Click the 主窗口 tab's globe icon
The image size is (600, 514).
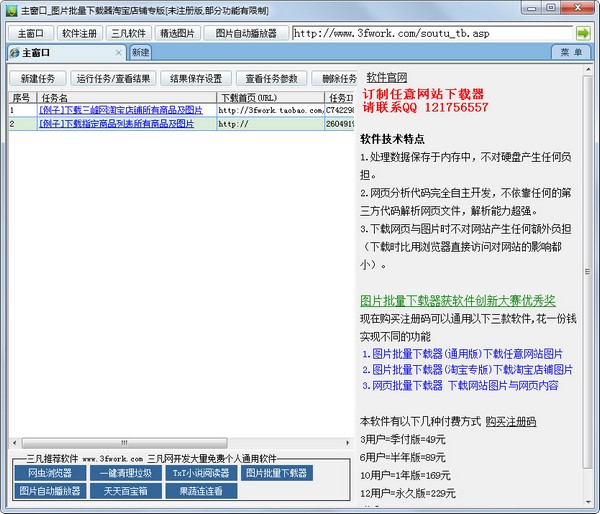[x=14, y=53]
